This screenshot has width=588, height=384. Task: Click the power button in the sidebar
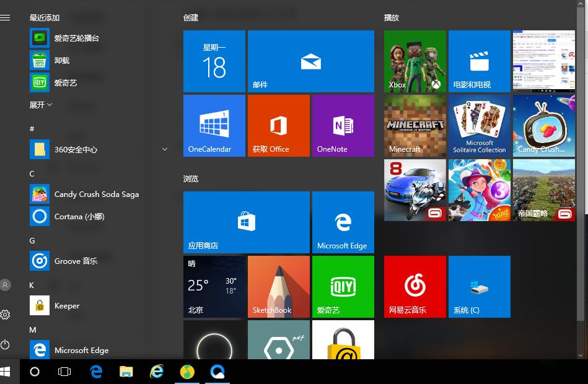coord(6,344)
